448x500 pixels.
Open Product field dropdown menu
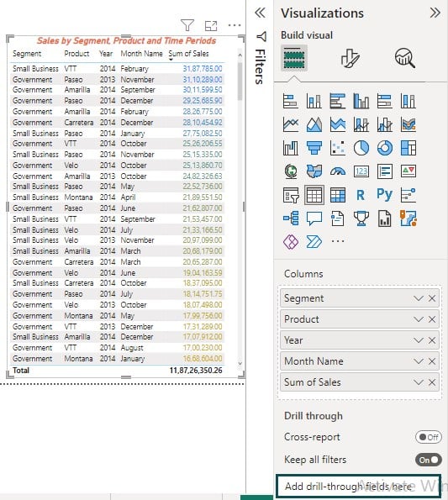coord(419,319)
